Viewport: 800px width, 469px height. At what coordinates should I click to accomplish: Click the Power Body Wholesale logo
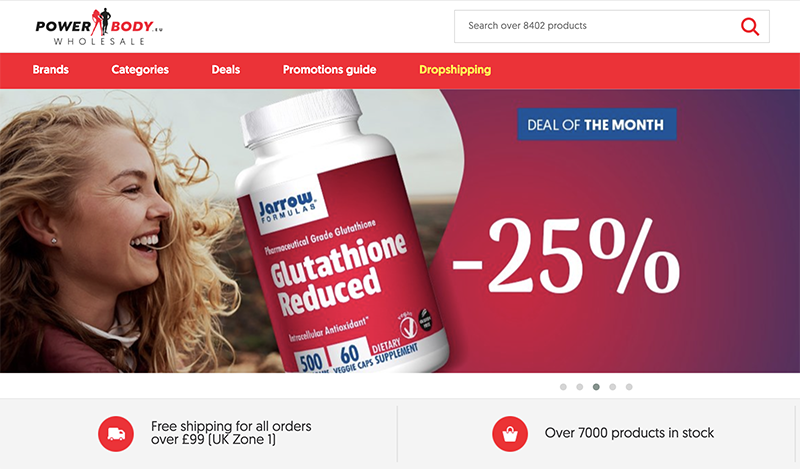(99, 27)
